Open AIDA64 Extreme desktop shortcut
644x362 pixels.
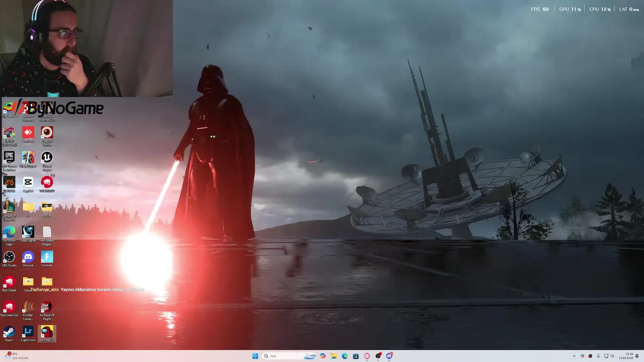tap(28, 111)
